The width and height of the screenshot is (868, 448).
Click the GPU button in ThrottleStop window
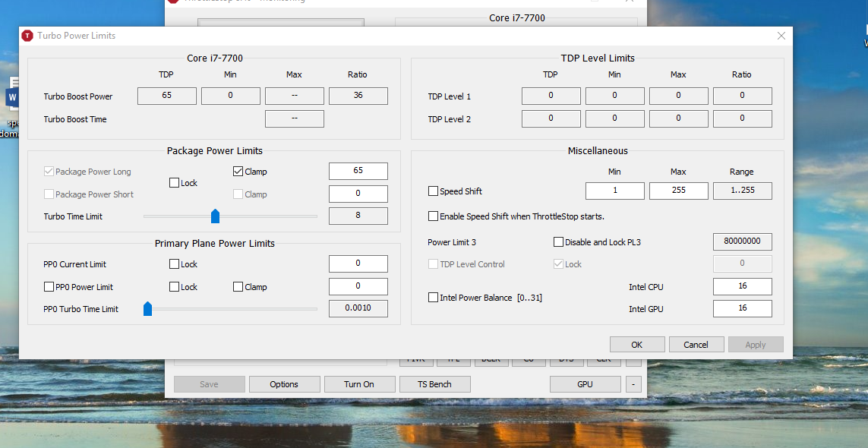click(x=586, y=384)
